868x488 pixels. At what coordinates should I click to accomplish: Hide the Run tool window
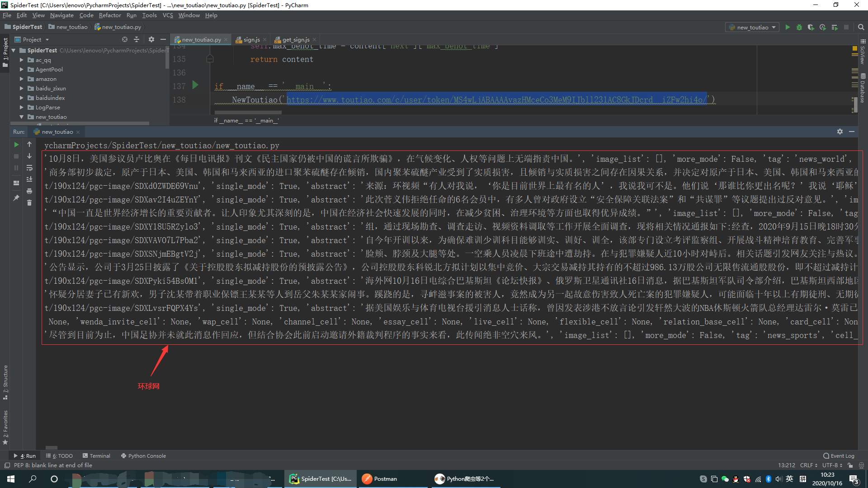[x=852, y=131]
